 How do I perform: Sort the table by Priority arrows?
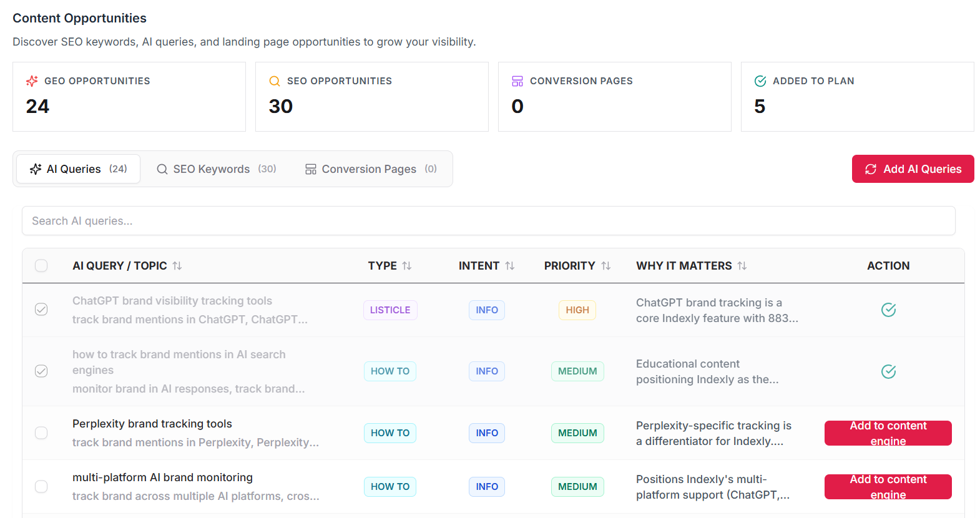(606, 266)
